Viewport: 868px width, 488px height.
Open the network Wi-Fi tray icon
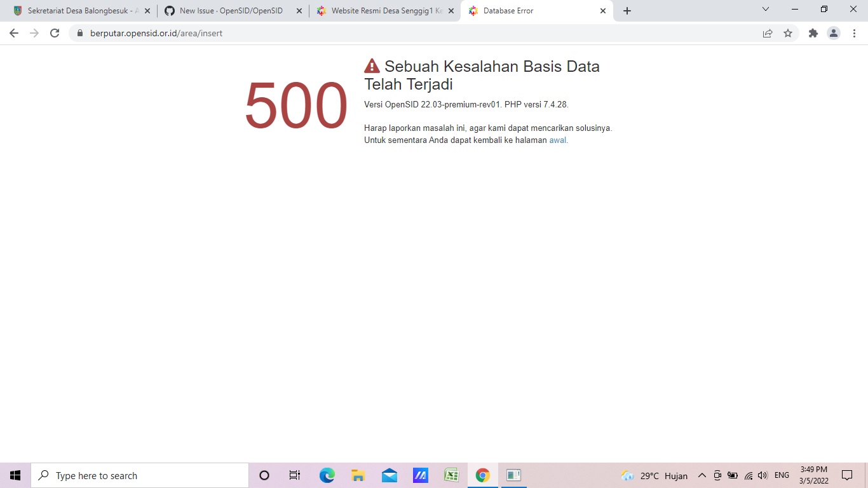tap(749, 475)
